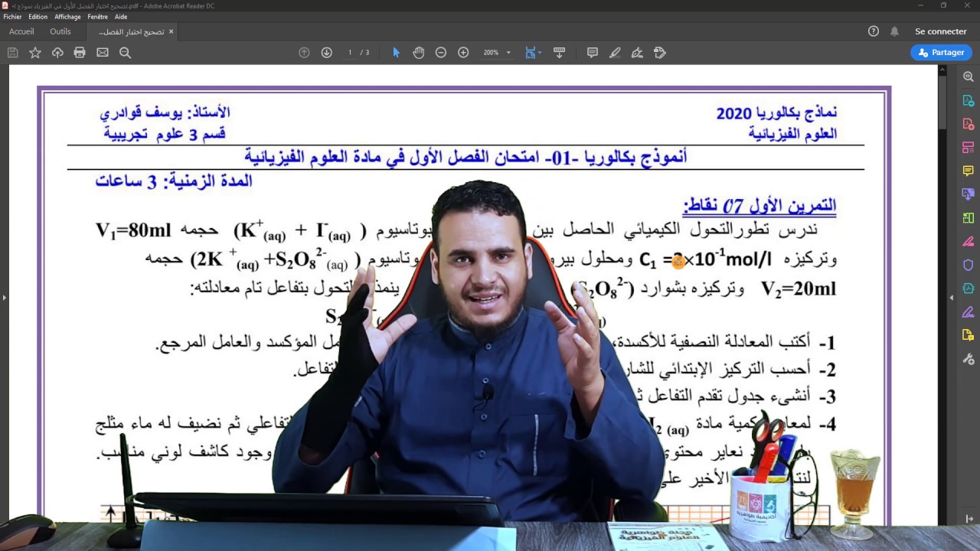Open fit page options dropdown arrow

(x=540, y=53)
